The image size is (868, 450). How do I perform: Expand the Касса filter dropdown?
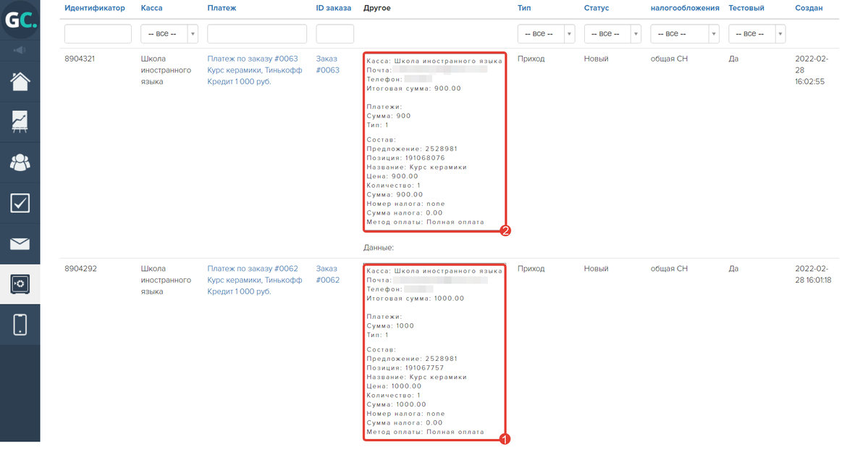click(169, 34)
